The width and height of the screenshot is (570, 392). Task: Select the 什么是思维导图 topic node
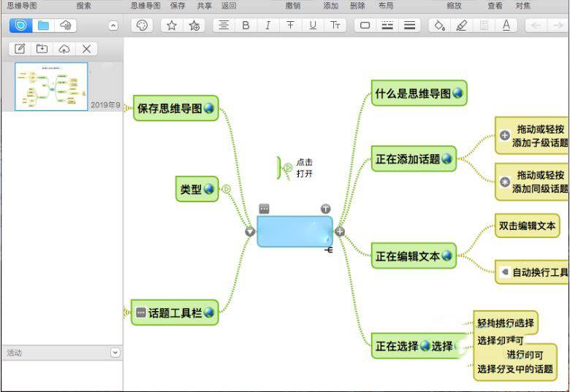click(418, 93)
